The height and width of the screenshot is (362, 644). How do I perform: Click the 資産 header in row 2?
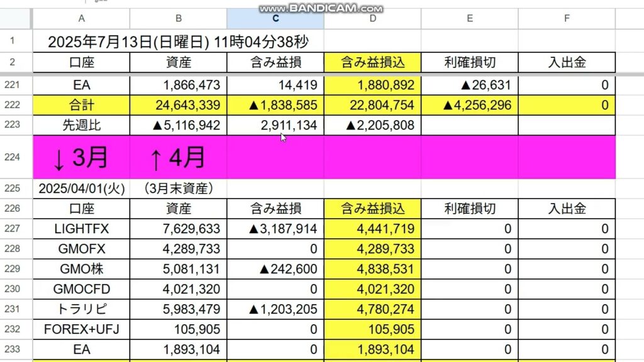coord(178,62)
